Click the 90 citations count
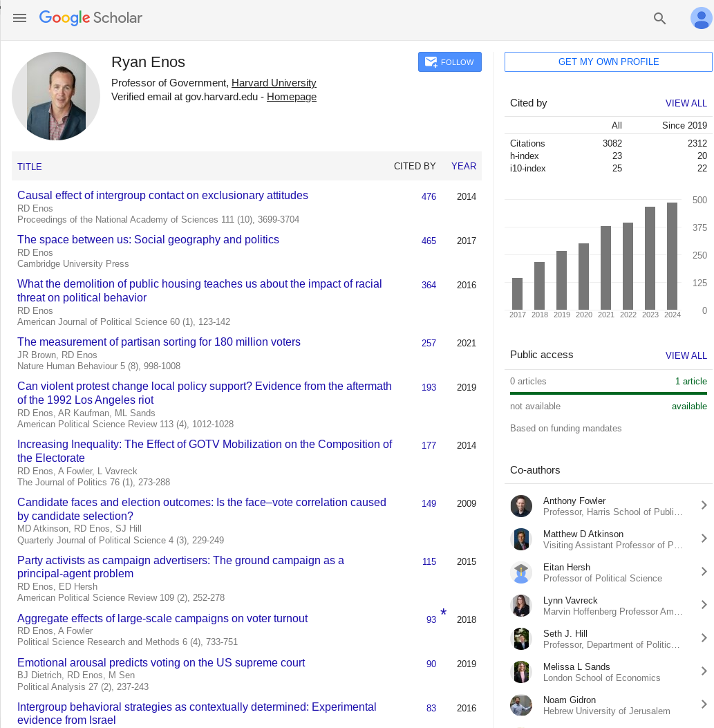Image resolution: width=714 pixels, height=728 pixels. [x=431, y=664]
